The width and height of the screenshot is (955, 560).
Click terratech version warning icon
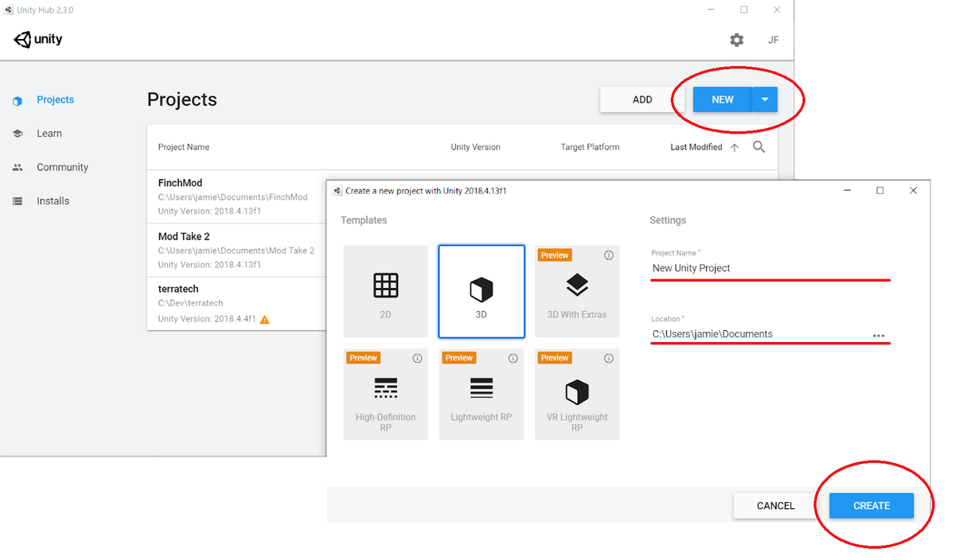point(265,320)
